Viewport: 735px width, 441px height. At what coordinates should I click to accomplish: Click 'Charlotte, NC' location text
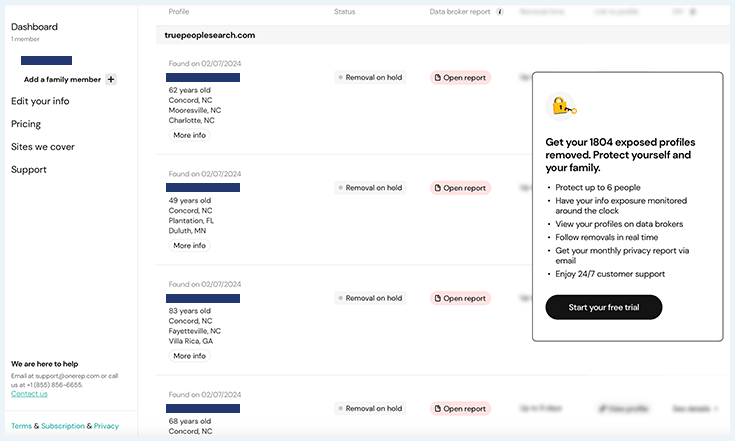pyautogui.click(x=191, y=120)
